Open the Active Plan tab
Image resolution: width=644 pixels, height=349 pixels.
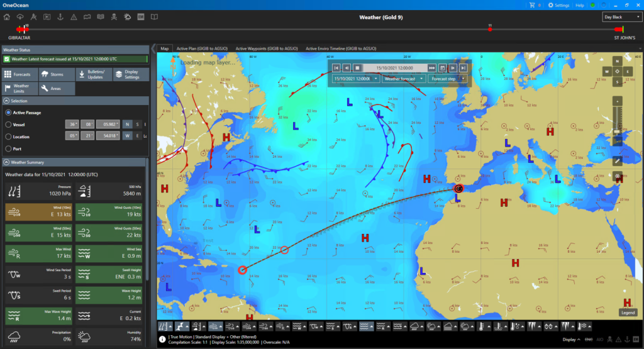pos(202,48)
